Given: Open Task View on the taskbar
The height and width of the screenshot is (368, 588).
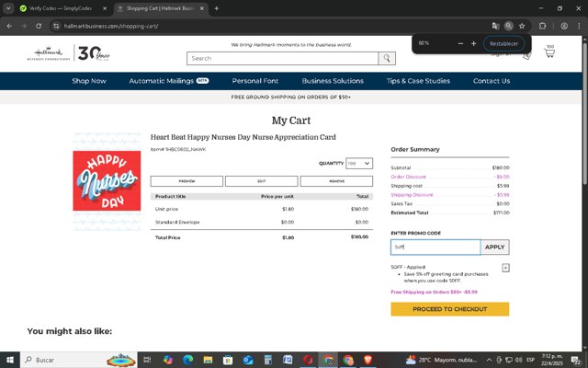Looking at the screenshot, I should pyautogui.click(x=147, y=360).
